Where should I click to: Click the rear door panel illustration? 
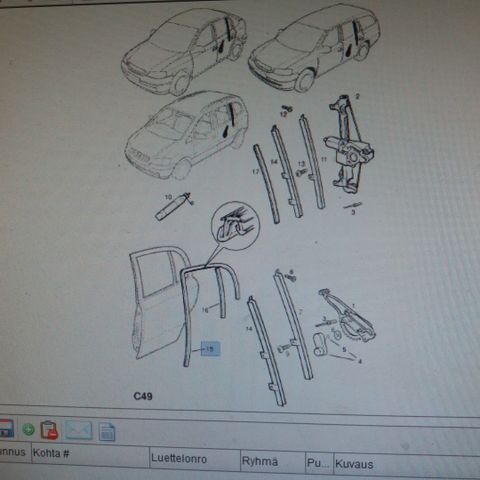click(x=164, y=303)
